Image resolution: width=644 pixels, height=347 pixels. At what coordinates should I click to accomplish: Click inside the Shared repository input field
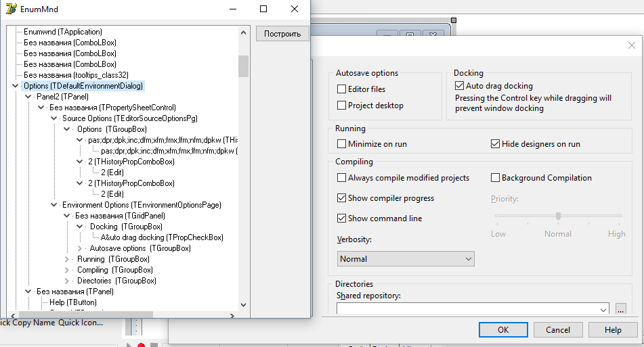pyautogui.click(x=467, y=310)
